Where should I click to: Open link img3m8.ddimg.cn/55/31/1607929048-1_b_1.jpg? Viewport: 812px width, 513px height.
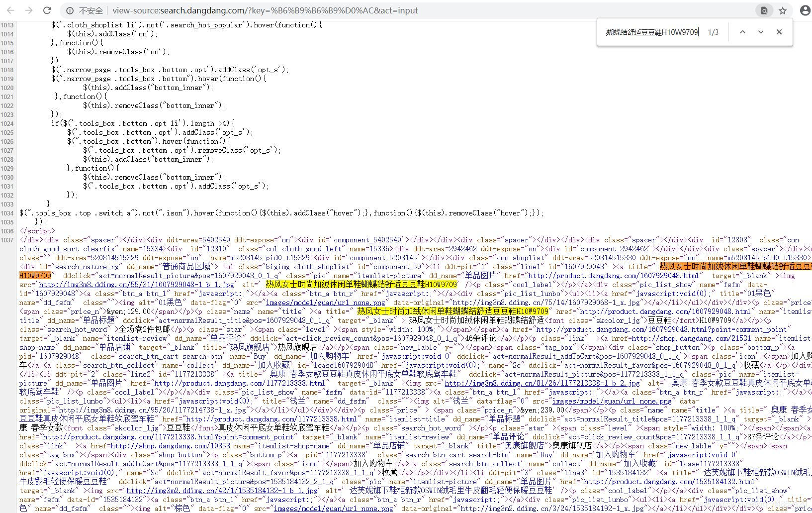(x=137, y=285)
